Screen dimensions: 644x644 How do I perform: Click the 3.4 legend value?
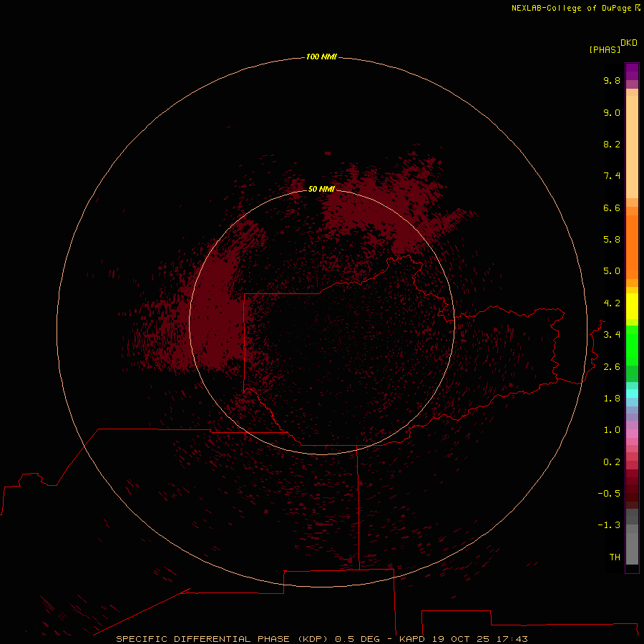[612, 335]
